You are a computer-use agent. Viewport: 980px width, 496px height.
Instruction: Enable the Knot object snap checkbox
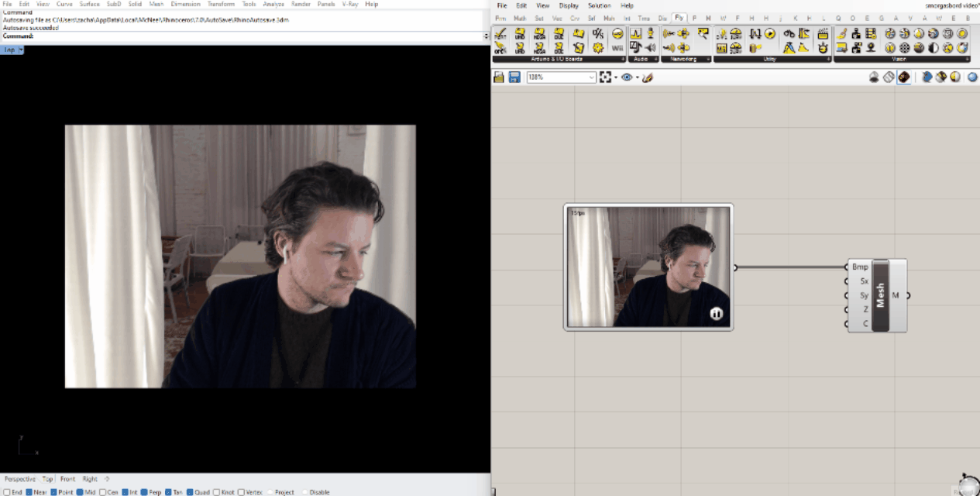tap(216, 492)
